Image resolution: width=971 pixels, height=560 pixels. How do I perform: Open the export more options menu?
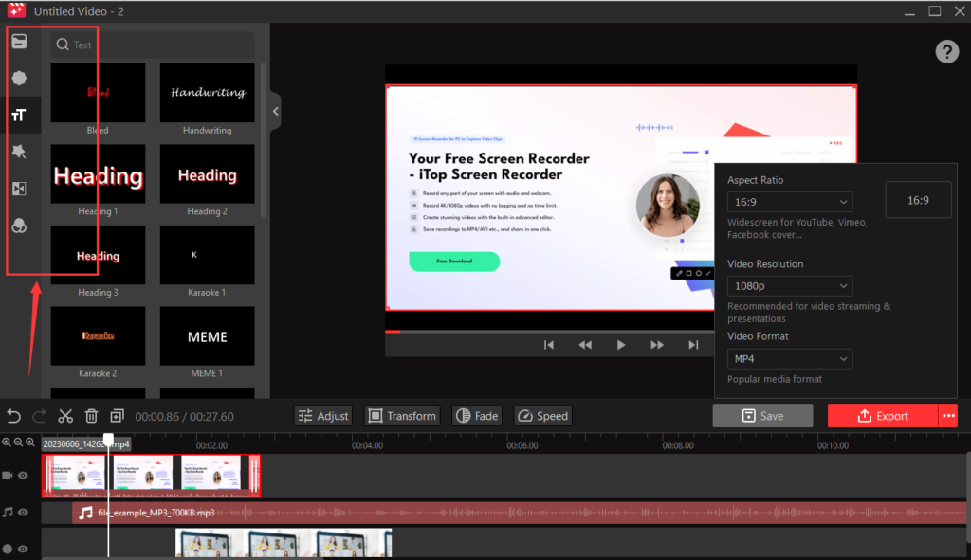[x=948, y=416]
